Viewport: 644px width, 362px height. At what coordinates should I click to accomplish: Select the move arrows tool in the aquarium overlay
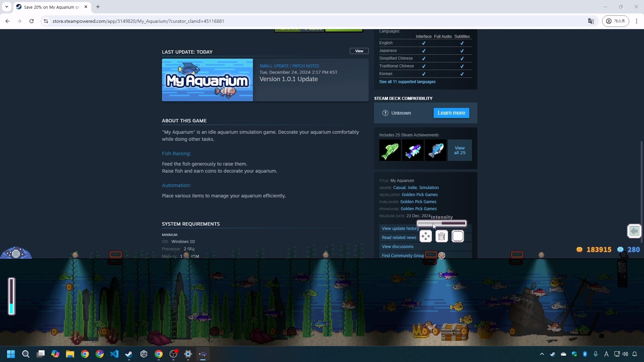click(426, 236)
